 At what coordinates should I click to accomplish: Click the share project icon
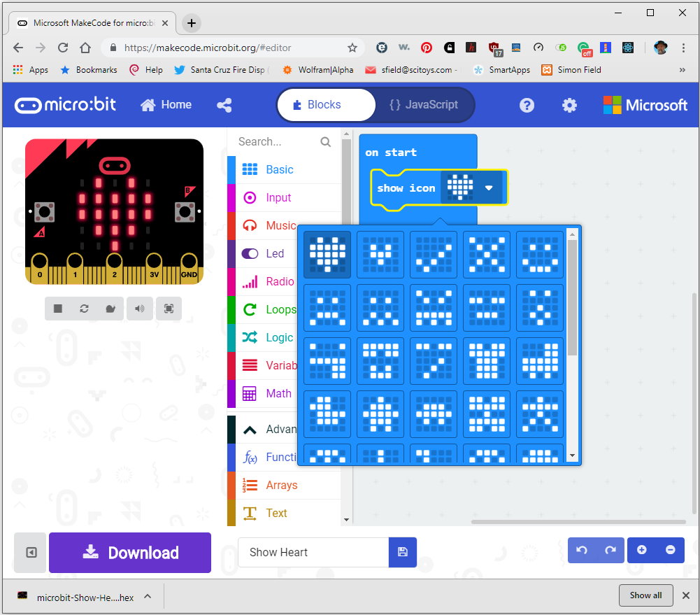224,105
